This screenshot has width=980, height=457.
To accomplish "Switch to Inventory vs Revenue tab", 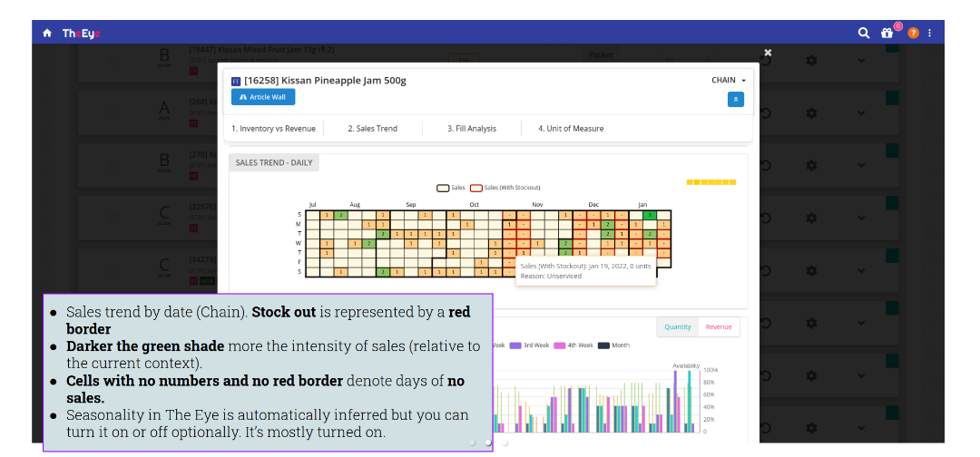I will coord(273,129).
